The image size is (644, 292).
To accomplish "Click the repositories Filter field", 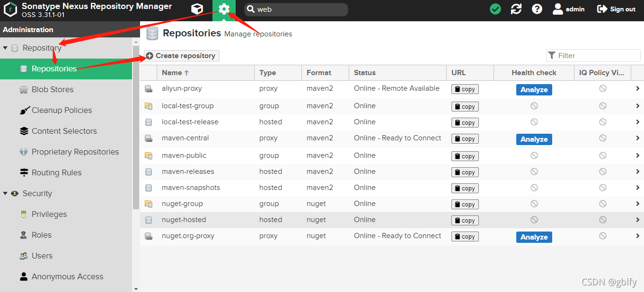I will pyautogui.click(x=593, y=55).
